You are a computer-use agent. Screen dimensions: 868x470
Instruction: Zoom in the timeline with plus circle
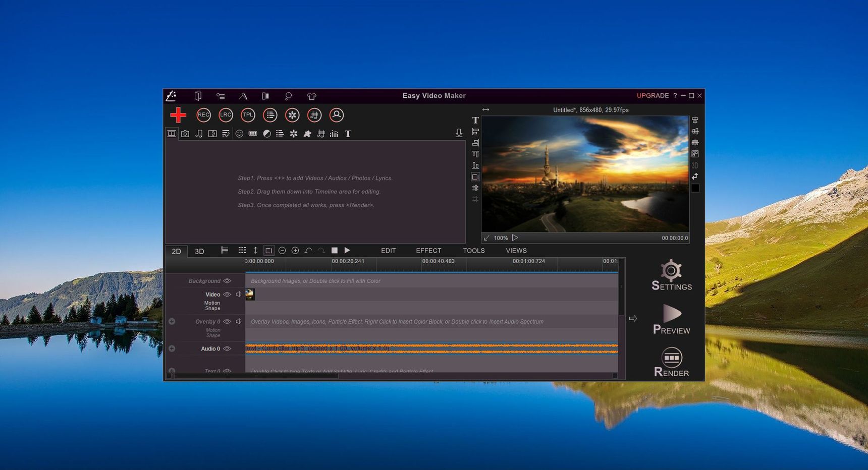295,251
